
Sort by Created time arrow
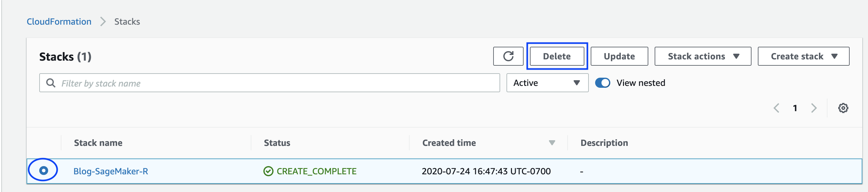pyautogui.click(x=552, y=143)
